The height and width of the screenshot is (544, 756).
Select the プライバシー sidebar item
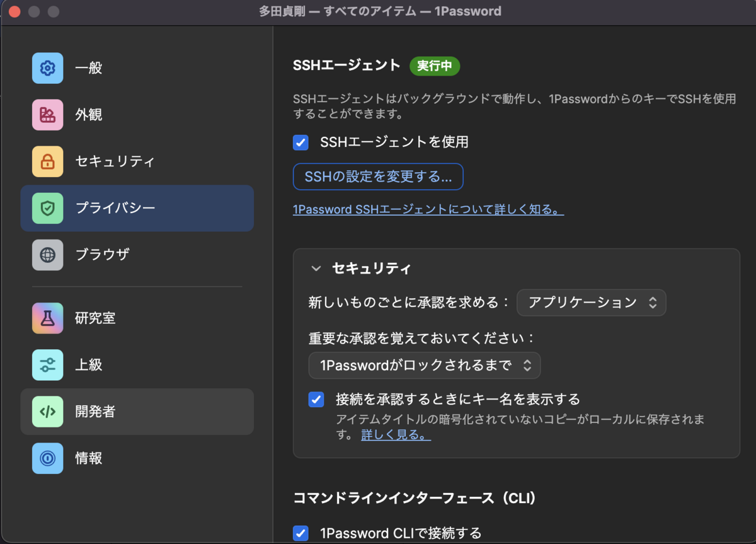click(x=137, y=208)
